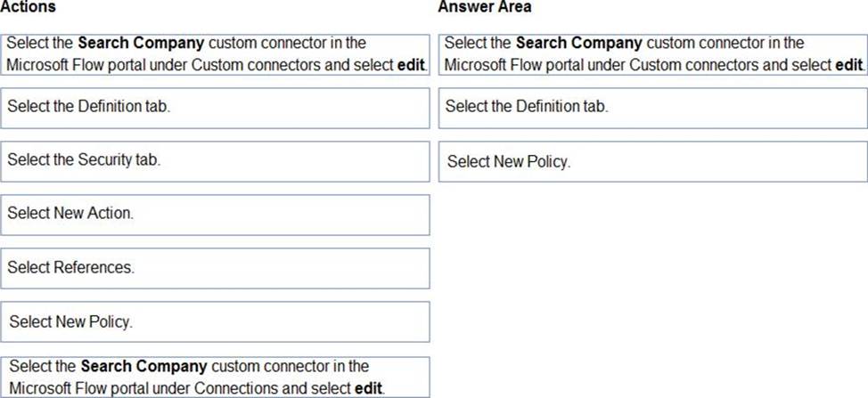Click the Answer Area heading
The height and width of the screenshot is (398, 868).
(x=485, y=6)
